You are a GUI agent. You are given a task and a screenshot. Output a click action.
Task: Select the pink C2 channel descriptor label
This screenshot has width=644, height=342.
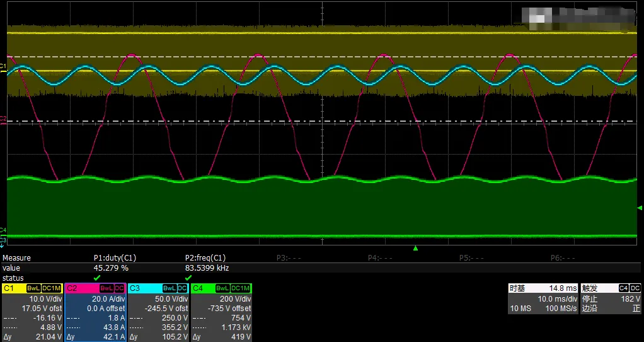click(73, 288)
